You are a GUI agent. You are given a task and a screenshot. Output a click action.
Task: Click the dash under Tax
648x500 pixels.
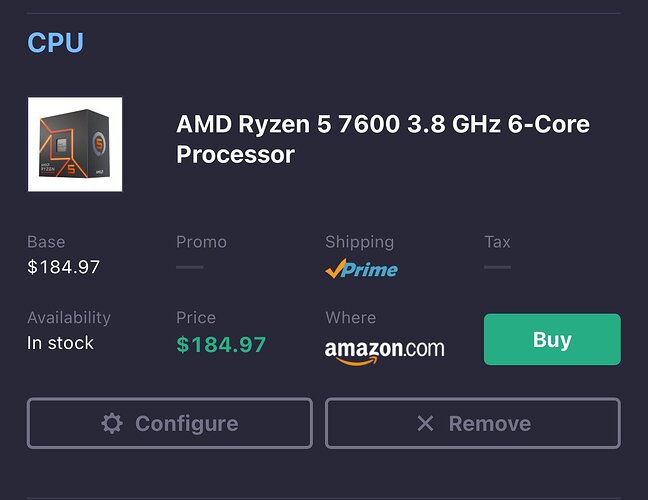click(x=497, y=267)
